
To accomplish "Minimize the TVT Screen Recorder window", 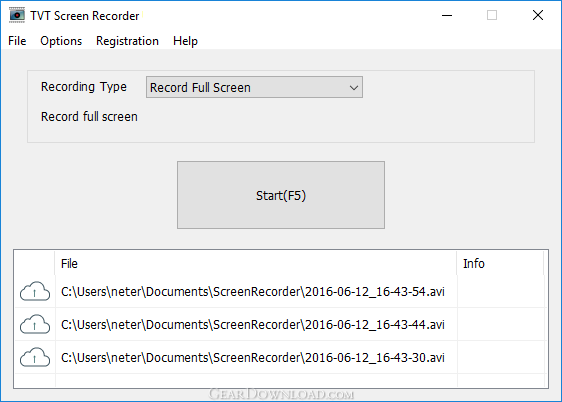I will pyautogui.click(x=447, y=15).
